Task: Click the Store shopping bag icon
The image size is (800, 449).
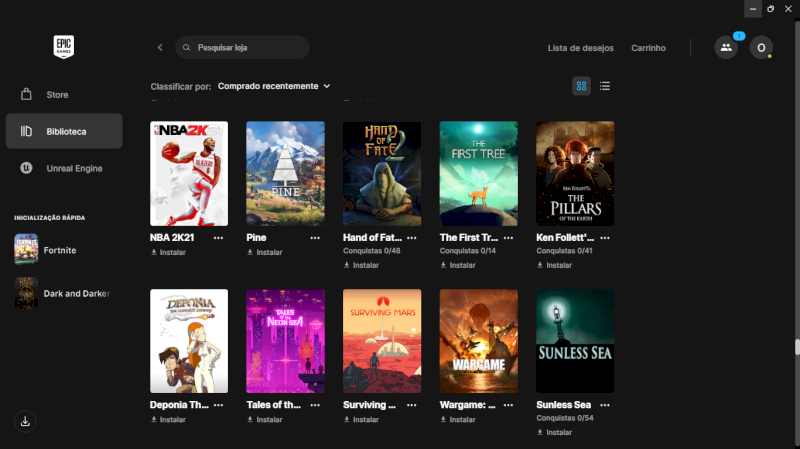Action: tap(27, 94)
